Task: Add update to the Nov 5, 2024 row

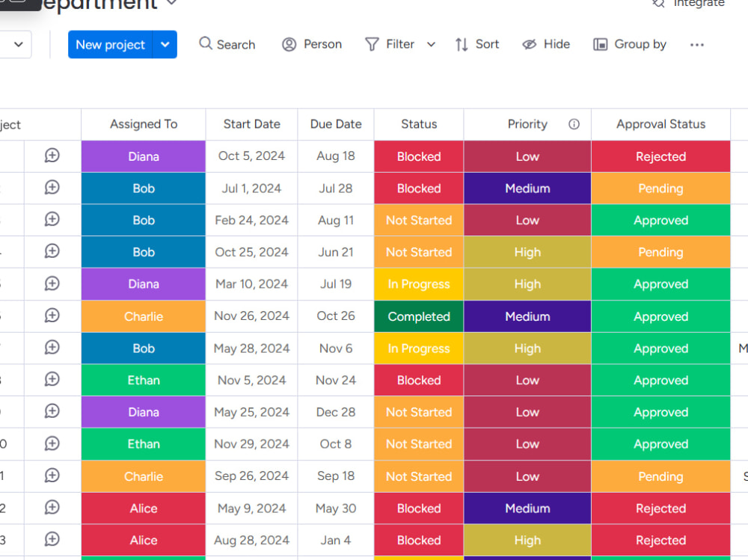Action: click(x=52, y=379)
